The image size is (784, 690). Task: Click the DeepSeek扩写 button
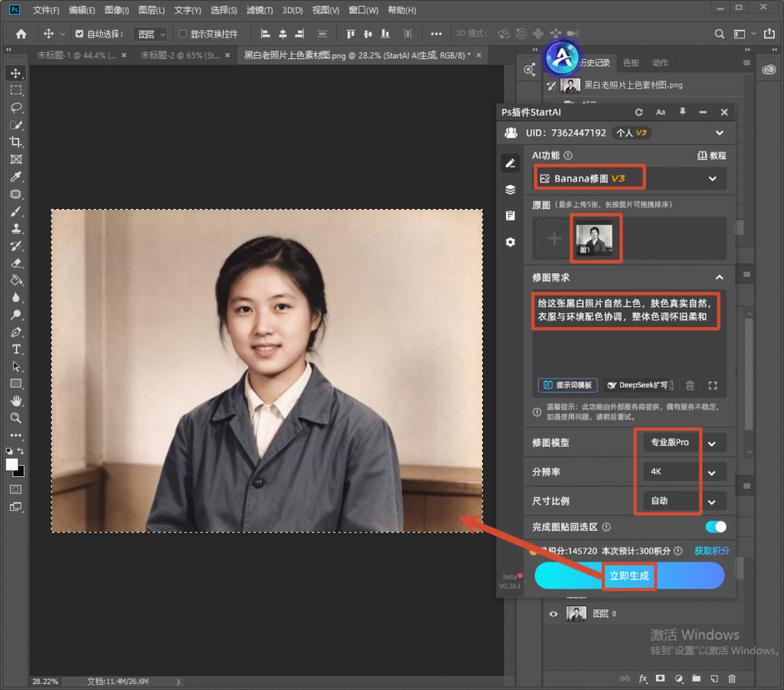point(640,385)
